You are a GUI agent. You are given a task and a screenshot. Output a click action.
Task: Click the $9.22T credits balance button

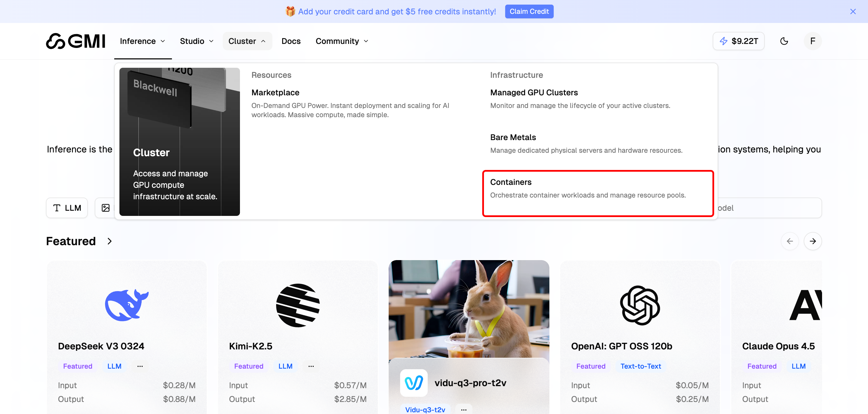(x=738, y=41)
